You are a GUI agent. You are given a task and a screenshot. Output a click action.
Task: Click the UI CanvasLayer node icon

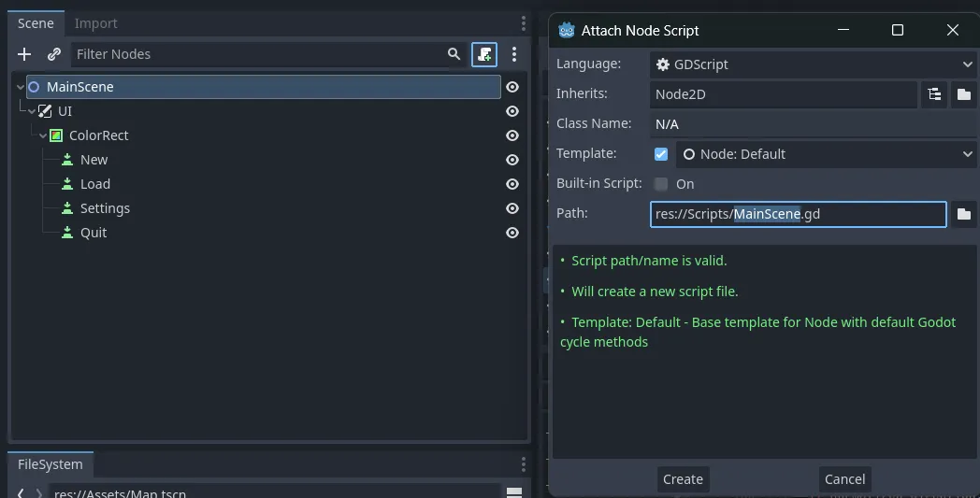[45, 111]
